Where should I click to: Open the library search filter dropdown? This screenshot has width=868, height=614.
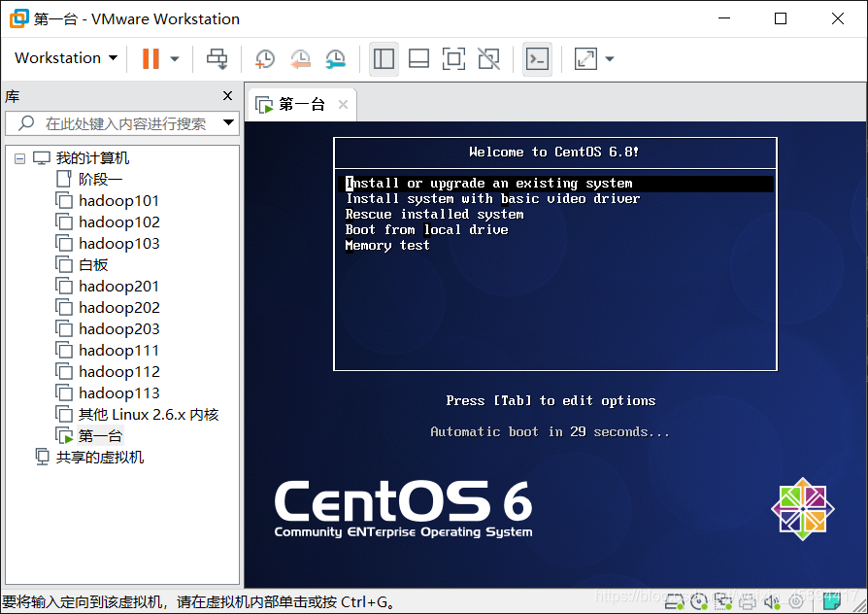[228, 123]
